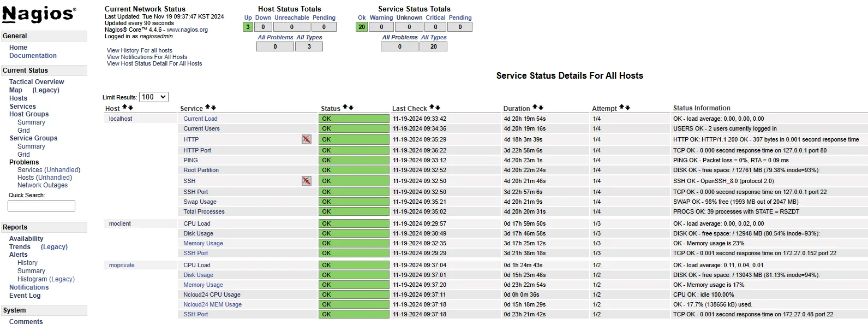The height and width of the screenshot is (324, 868).
Task: Sort Status column descending with down arrow
Action: pos(351,108)
